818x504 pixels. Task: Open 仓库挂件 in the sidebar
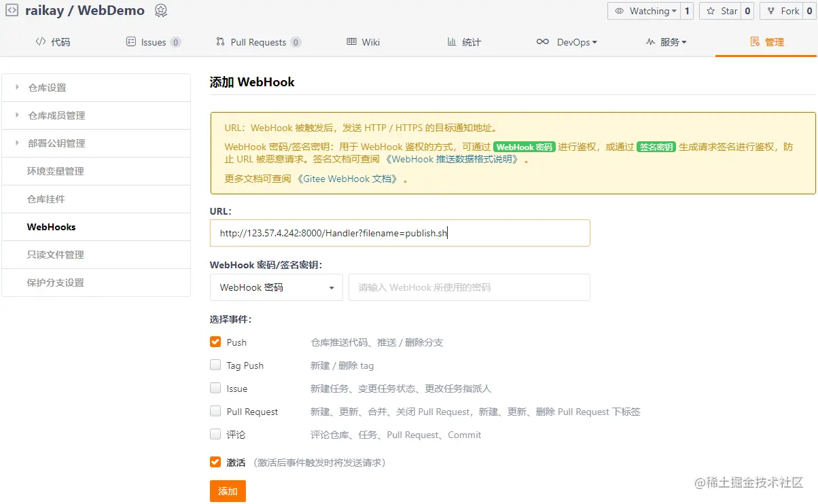click(96, 199)
